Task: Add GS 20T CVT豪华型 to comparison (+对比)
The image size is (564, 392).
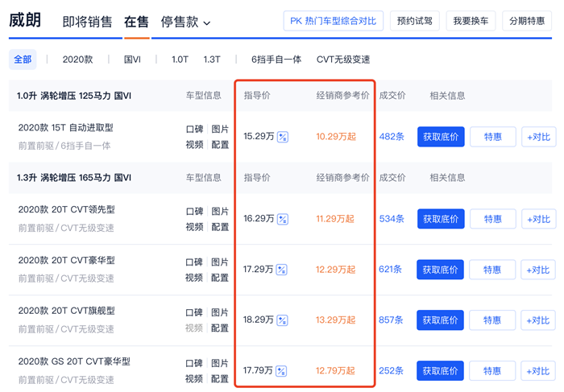Action: [x=538, y=371]
